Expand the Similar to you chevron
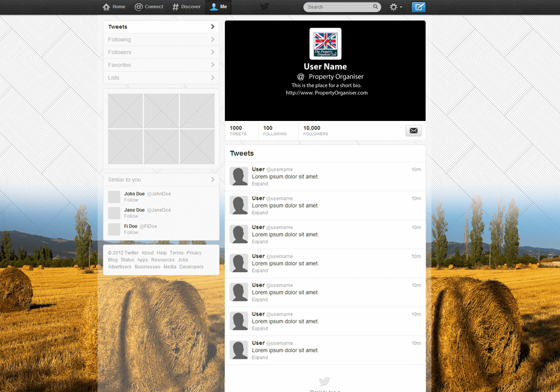 click(213, 179)
